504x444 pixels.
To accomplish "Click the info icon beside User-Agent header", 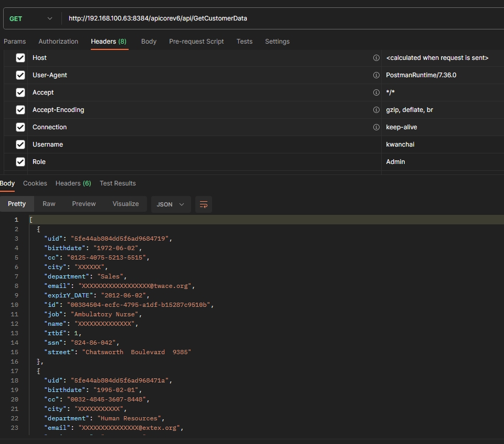I will 376,75.
